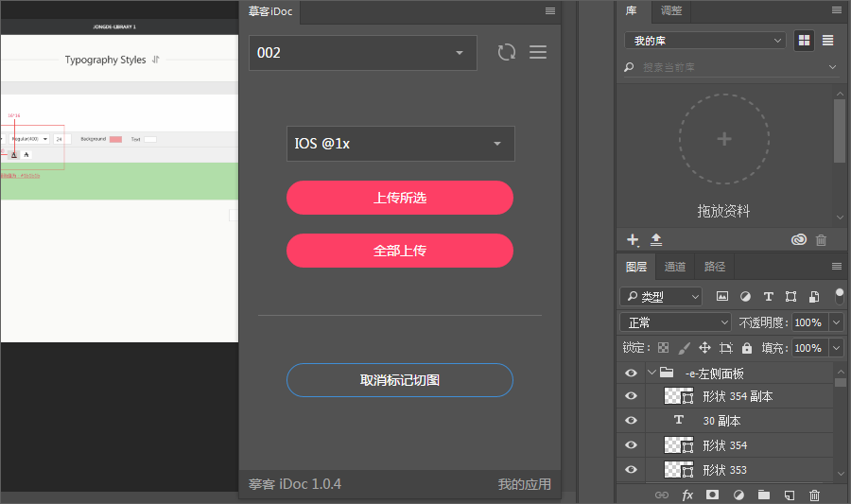This screenshot has width=851, height=504.
Task: Select the 形状 353 layer thumbnail
Action: click(678, 469)
